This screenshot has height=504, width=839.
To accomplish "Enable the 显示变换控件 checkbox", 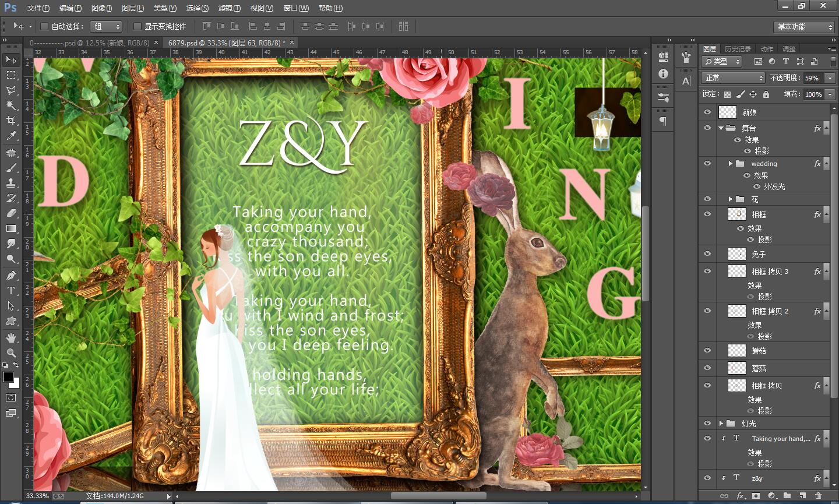I will 138,26.
